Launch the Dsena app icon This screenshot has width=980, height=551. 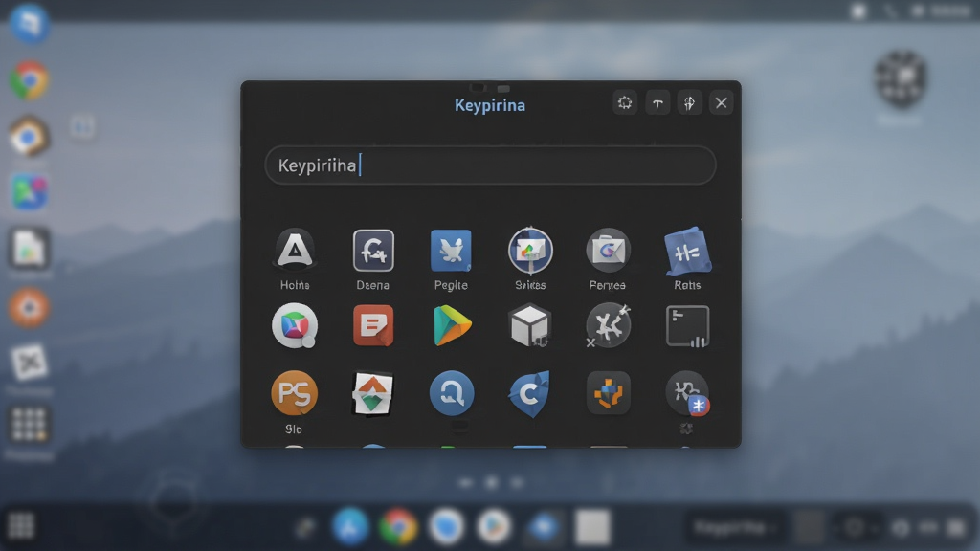point(373,250)
